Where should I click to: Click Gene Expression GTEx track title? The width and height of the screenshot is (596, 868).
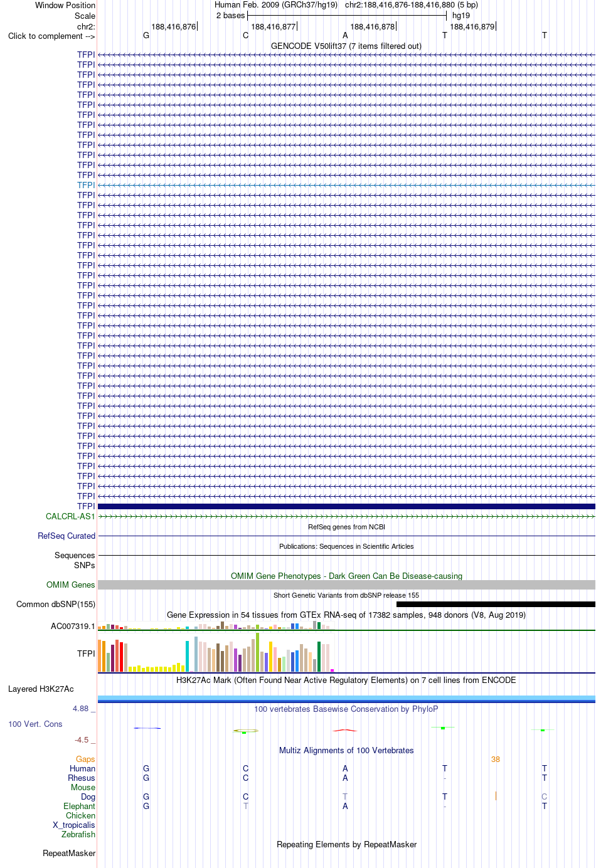346,615
